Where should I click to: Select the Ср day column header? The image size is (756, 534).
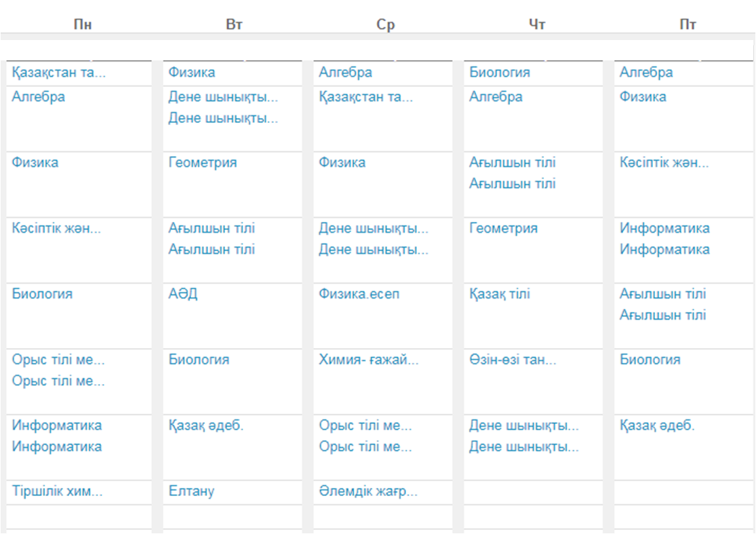[x=385, y=24]
